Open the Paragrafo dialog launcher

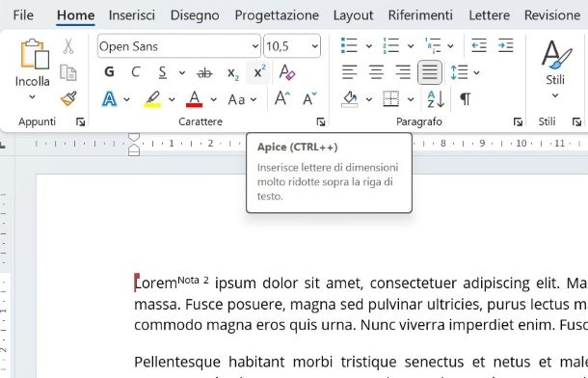518,121
